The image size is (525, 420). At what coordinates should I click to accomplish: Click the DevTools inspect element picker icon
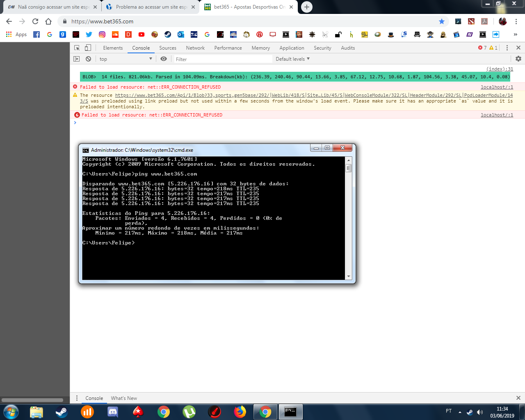[77, 48]
